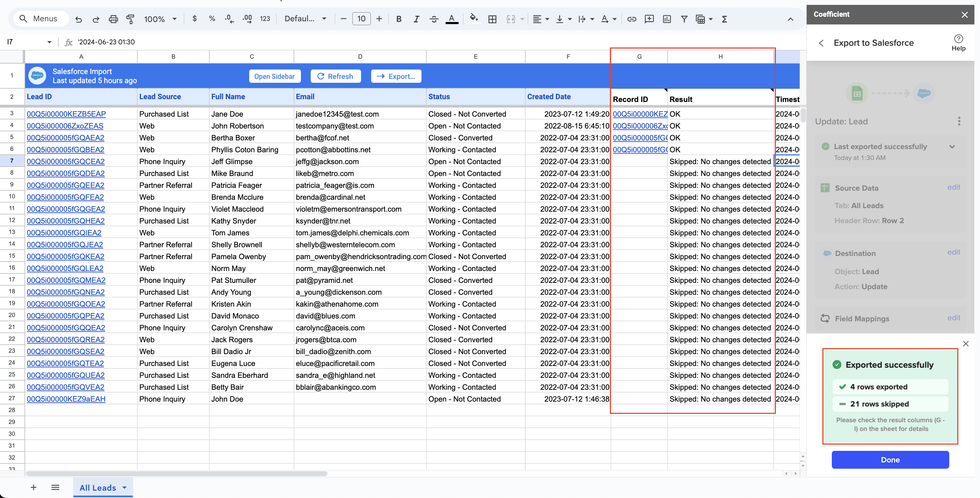Open the text color picker
This screenshot has width=980, height=498.
[452, 19]
